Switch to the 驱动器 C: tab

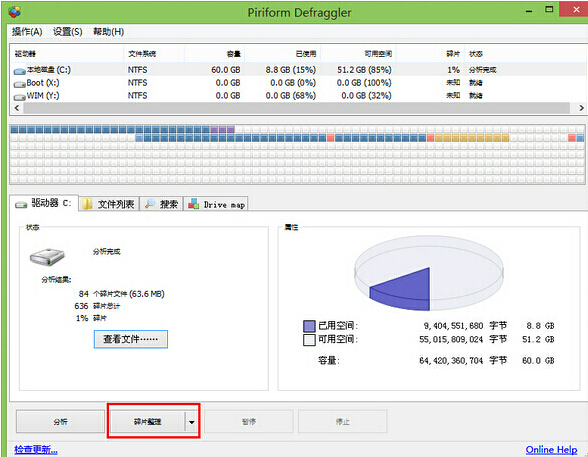44,203
